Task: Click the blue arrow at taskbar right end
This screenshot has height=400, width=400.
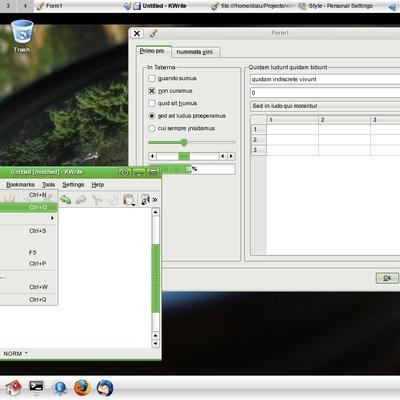Action: 392,6
